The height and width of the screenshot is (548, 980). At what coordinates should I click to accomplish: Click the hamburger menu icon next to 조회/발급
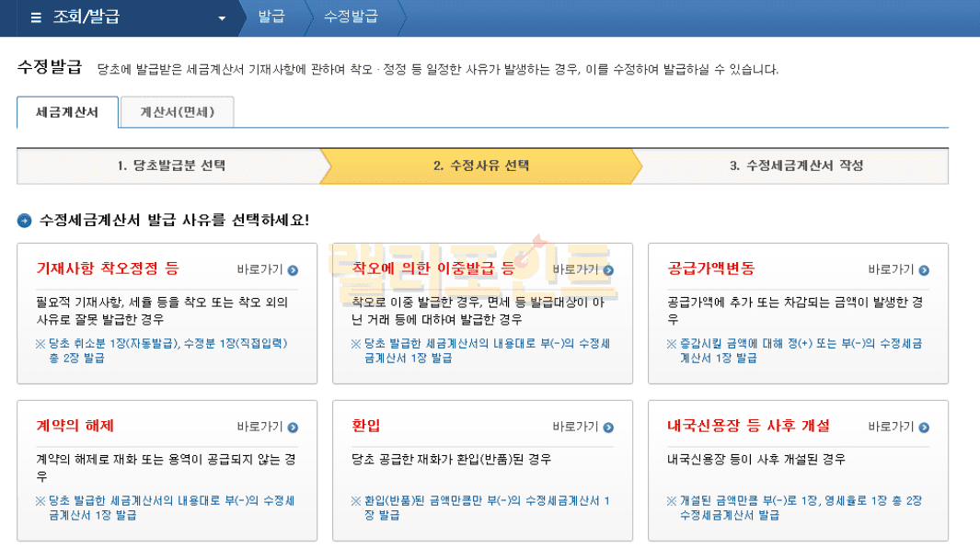click(x=36, y=17)
